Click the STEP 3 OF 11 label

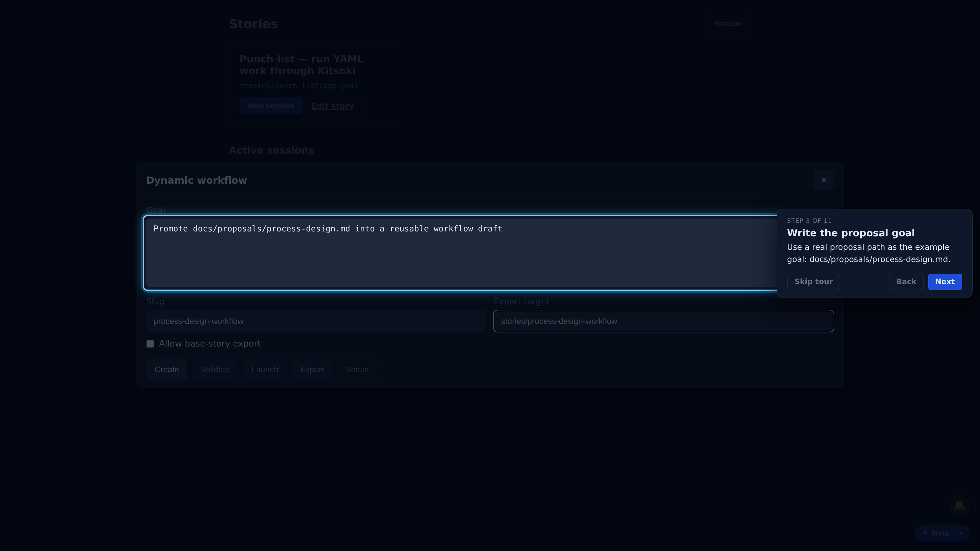(809, 221)
